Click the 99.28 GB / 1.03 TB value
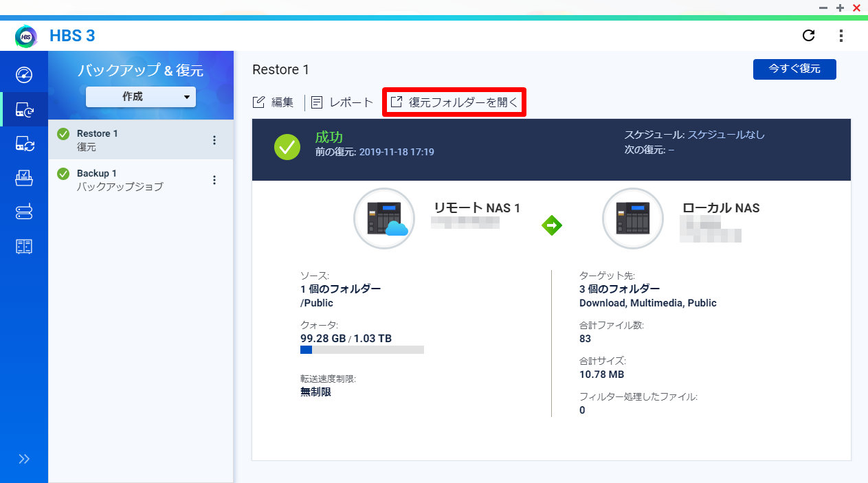The image size is (868, 483). [346, 339]
